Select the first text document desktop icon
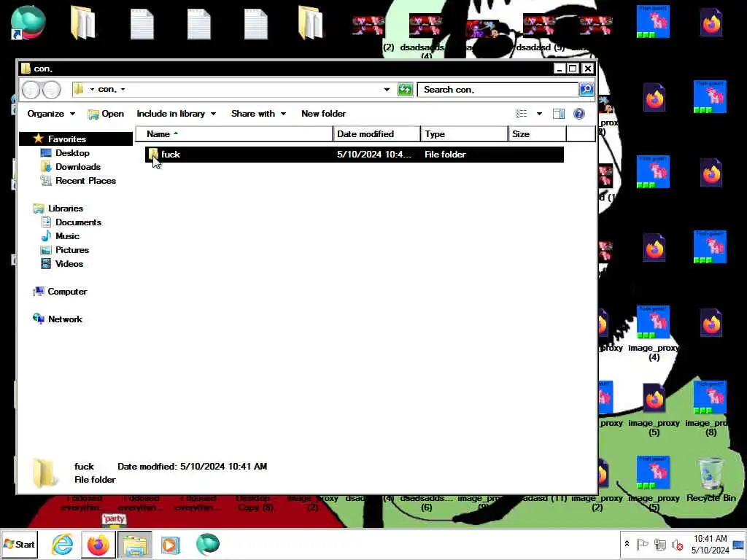The height and width of the screenshot is (560, 747). (x=142, y=24)
